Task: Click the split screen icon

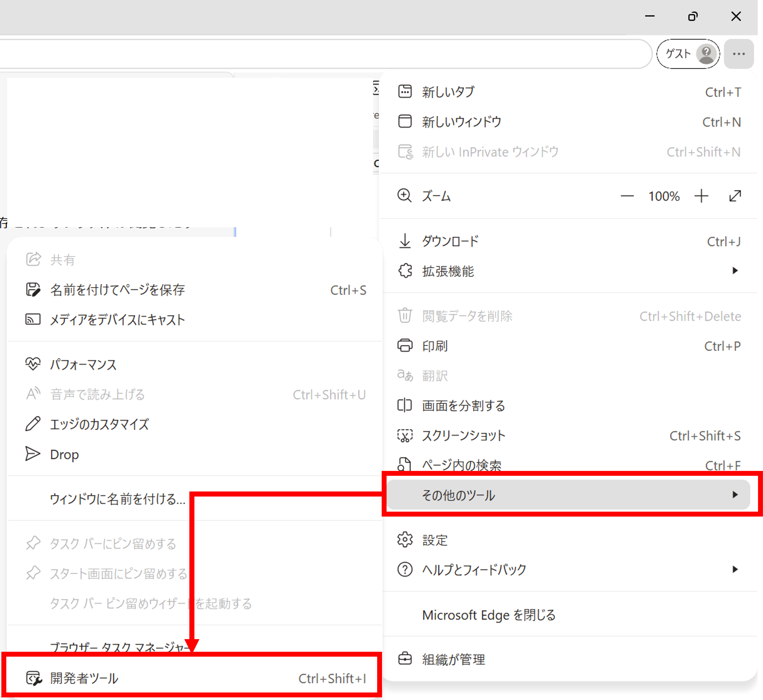Action: pos(405,405)
